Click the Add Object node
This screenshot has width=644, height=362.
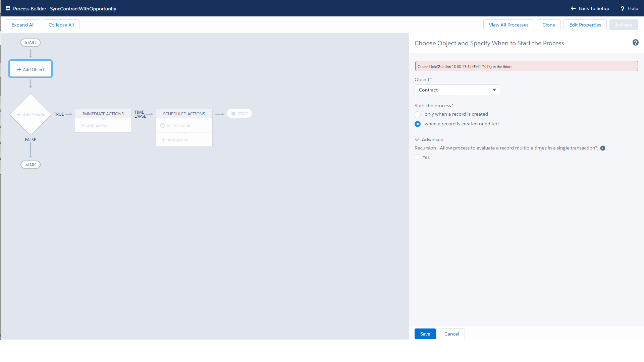click(31, 69)
